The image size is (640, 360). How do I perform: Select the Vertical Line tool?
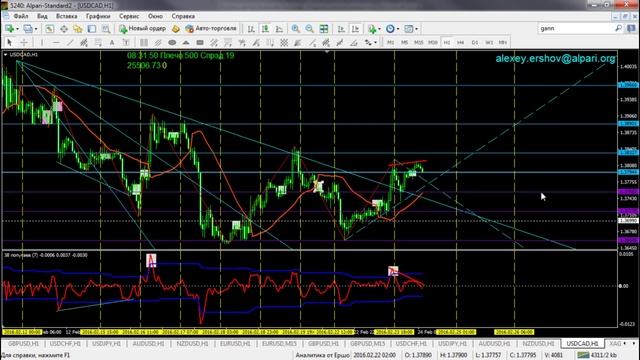[x=42, y=42]
